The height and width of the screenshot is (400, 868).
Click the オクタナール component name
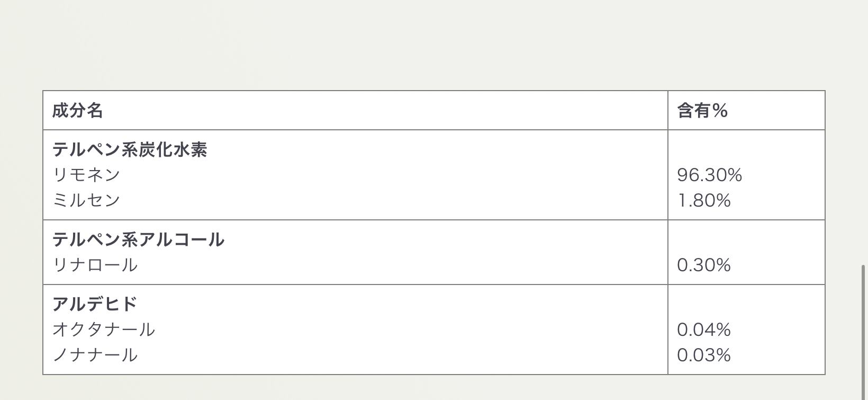pos(104,330)
